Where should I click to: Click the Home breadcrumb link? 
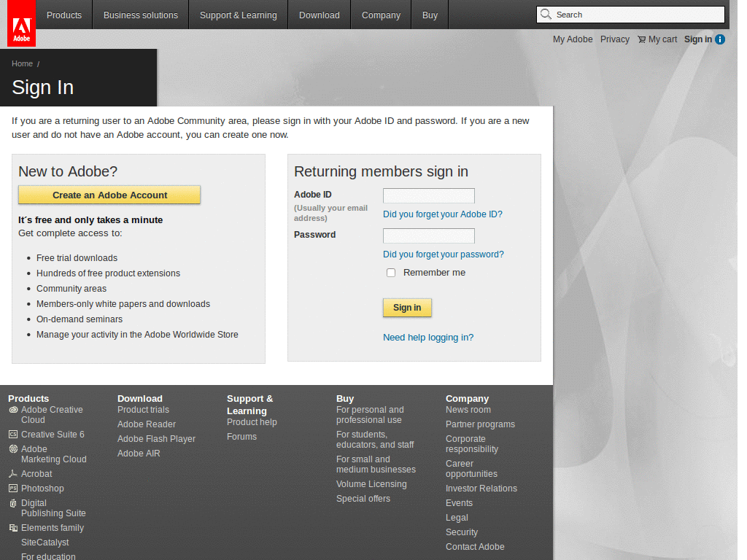22,63
